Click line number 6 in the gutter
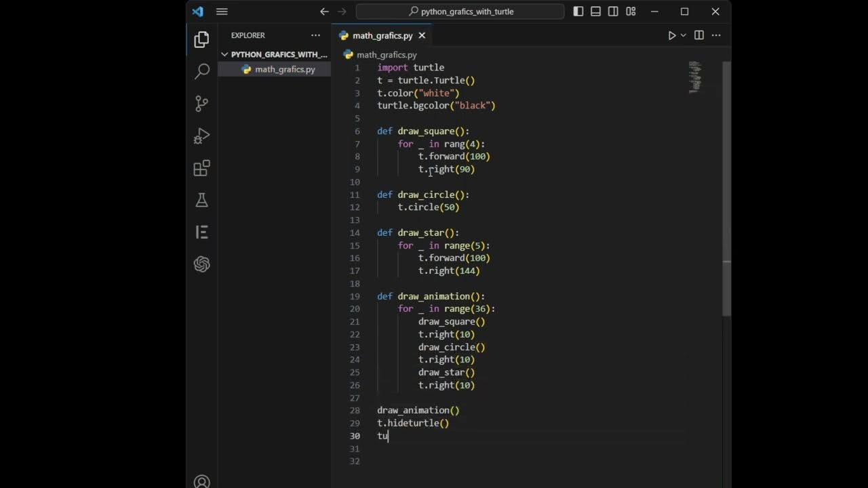Image resolution: width=868 pixels, height=488 pixels. point(357,131)
